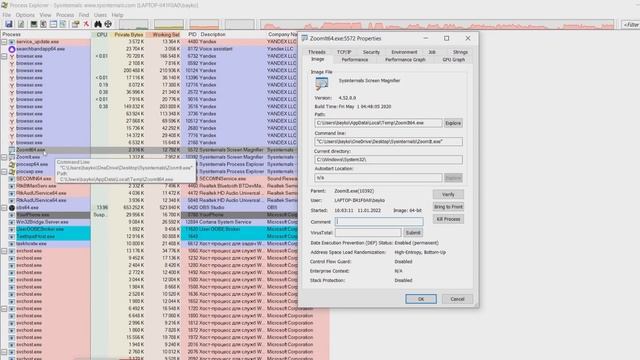Switch to the Job tab
This screenshot has width=640, height=360.
(x=432, y=52)
